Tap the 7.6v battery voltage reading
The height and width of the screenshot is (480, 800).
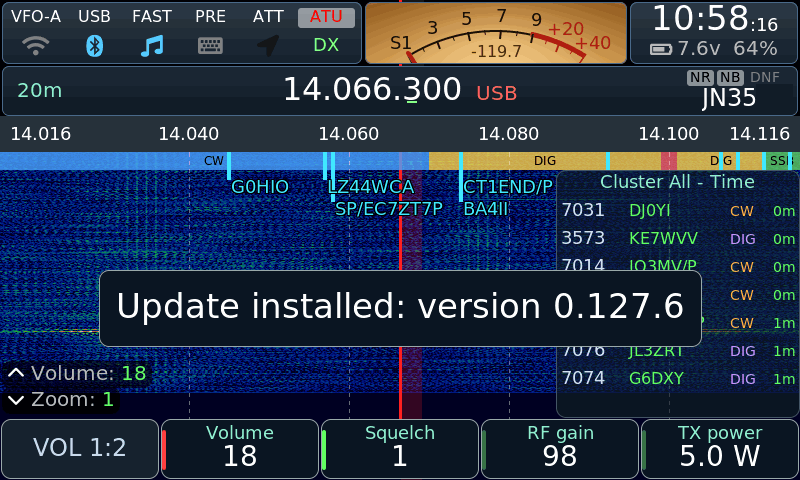point(698,49)
